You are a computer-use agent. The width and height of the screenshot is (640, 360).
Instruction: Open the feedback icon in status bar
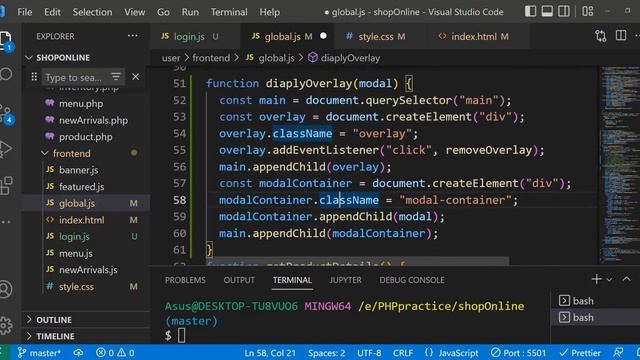pos(618,353)
